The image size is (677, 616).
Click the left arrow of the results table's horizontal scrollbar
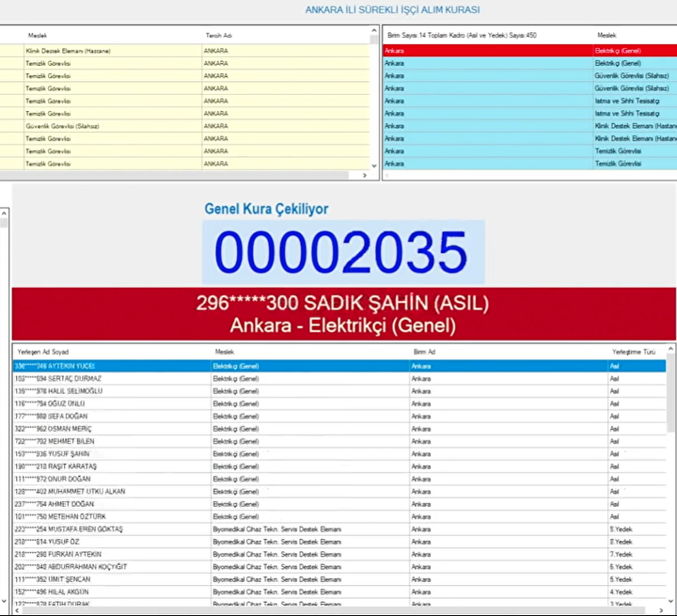pyautogui.click(x=17, y=610)
